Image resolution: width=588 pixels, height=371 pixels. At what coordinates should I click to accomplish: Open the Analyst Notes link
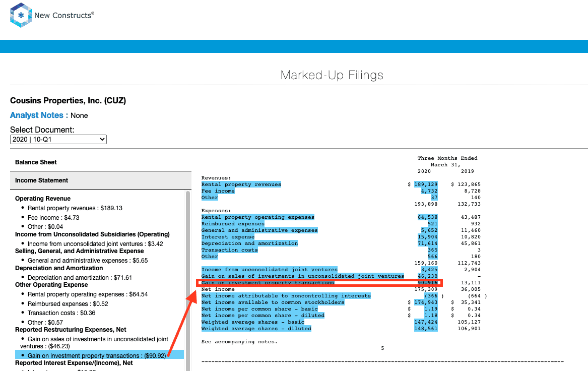pos(37,115)
